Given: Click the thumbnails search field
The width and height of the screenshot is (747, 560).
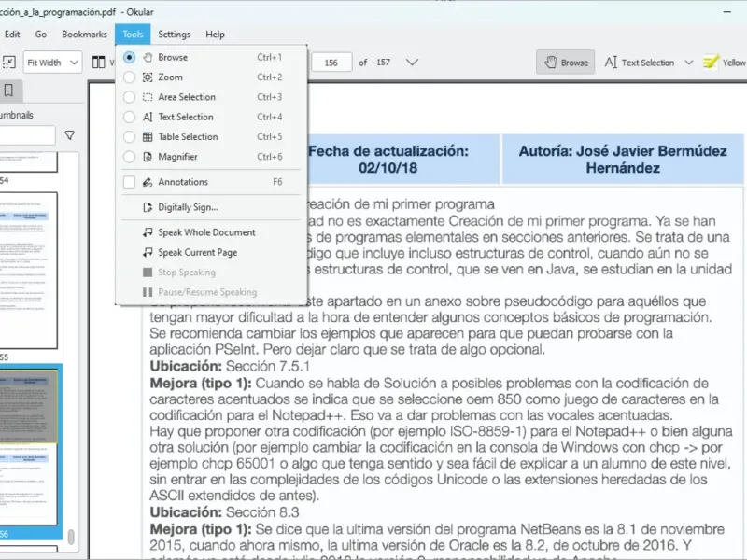Looking at the screenshot, I should (x=27, y=135).
